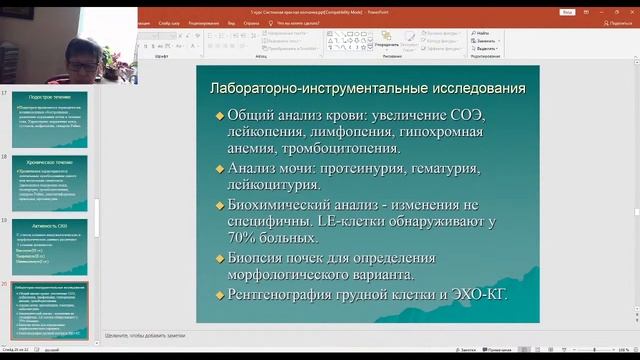Viewport: 640px width, 360px height.
Task: Click the decrease indent icon
Action: coord(236,36)
